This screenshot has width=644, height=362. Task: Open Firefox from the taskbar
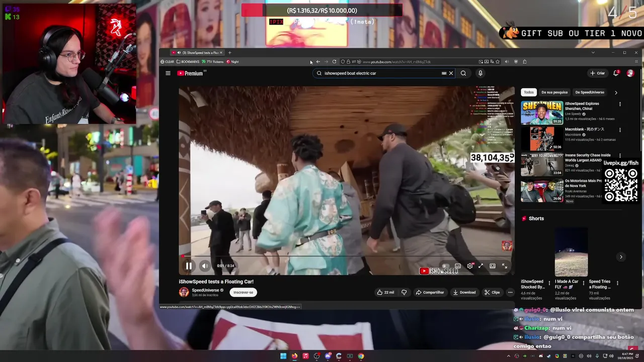pyautogui.click(x=294, y=356)
